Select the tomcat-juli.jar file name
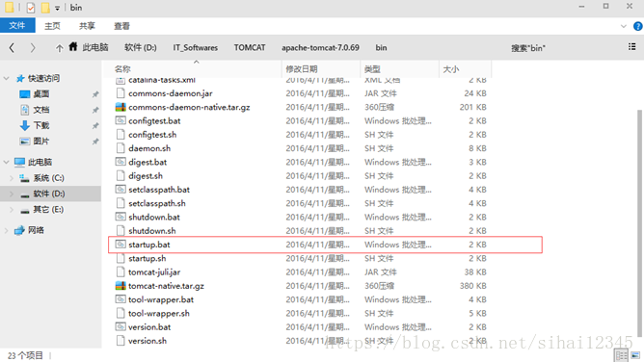Screen dimensions: 644x362 [x=154, y=272]
